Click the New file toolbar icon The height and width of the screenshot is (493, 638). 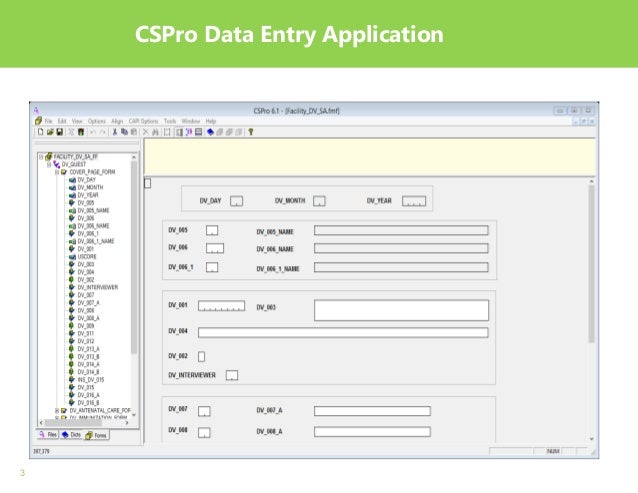[x=41, y=132]
